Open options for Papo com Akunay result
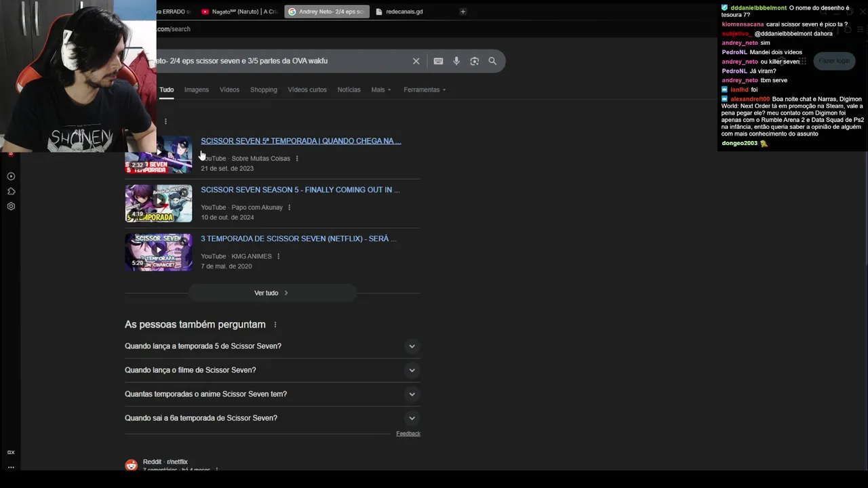 tap(290, 207)
